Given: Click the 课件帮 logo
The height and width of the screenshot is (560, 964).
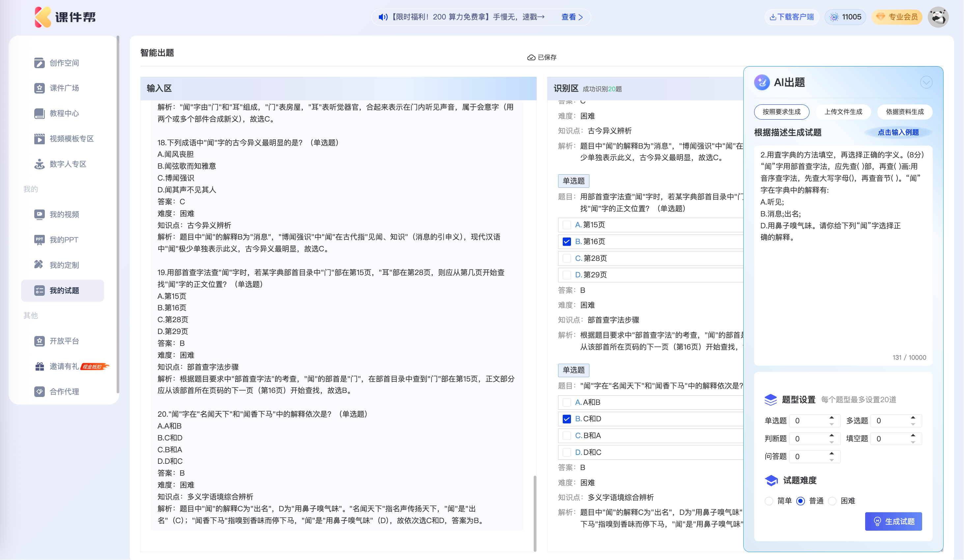Looking at the screenshot, I should [65, 17].
